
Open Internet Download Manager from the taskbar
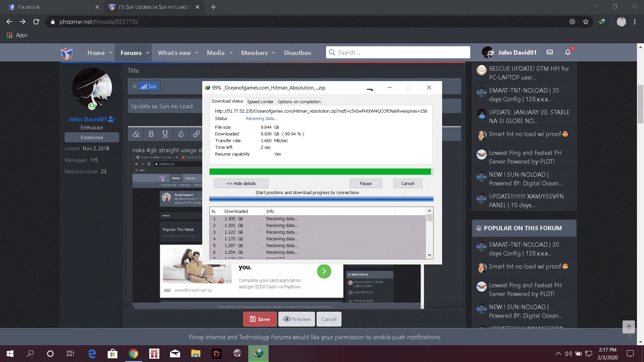pos(258,354)
